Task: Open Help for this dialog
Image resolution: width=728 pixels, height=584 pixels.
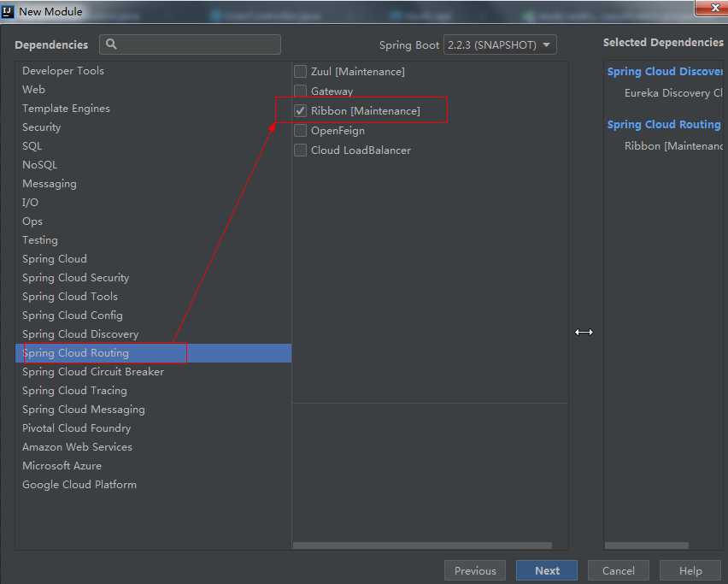Action: tap(690, 570)
